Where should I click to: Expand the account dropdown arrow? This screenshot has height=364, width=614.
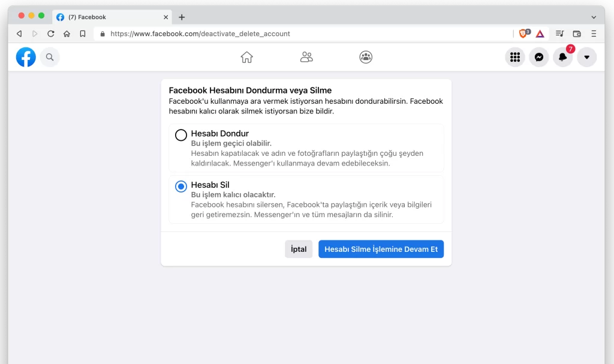586,57
